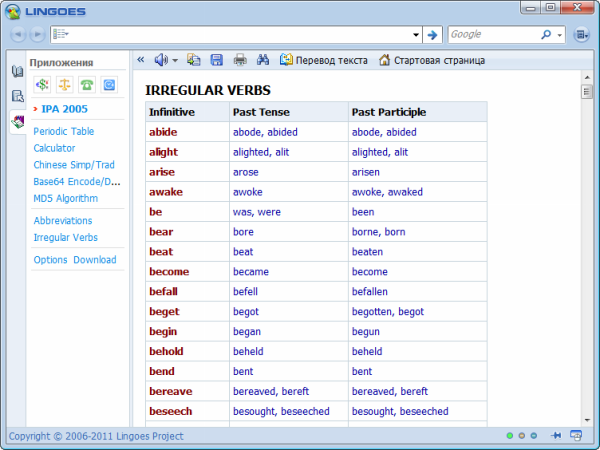
Task: Click the copy icon in toolbar
Action: point(194,60)
